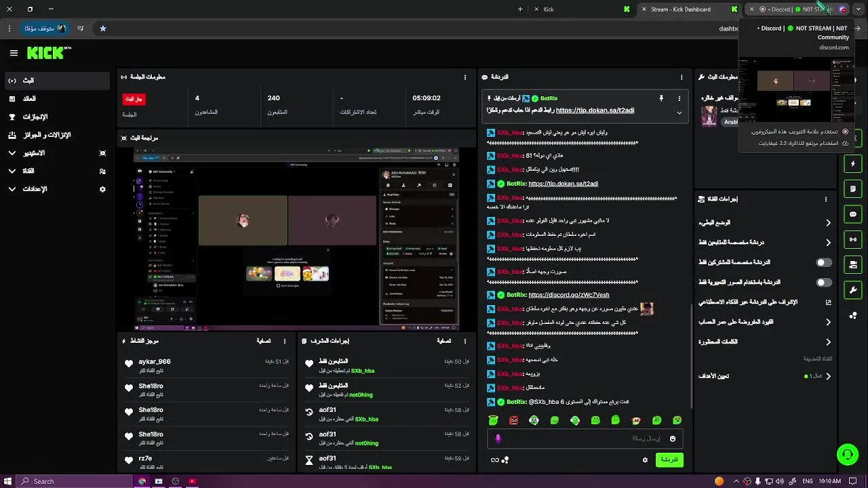Expand account age restrictions عمر الحساب row

tap(765, 322)
